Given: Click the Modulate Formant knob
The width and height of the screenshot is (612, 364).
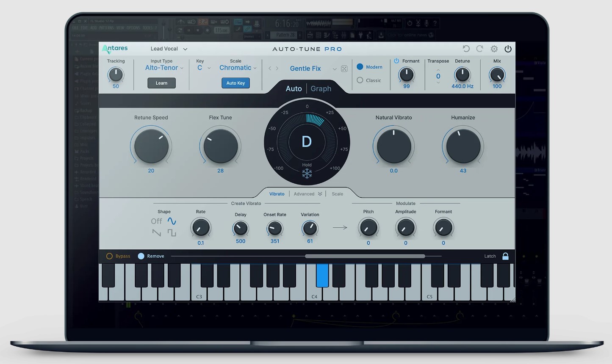Looking at the screenshot, I should click(x=443, y=228).
